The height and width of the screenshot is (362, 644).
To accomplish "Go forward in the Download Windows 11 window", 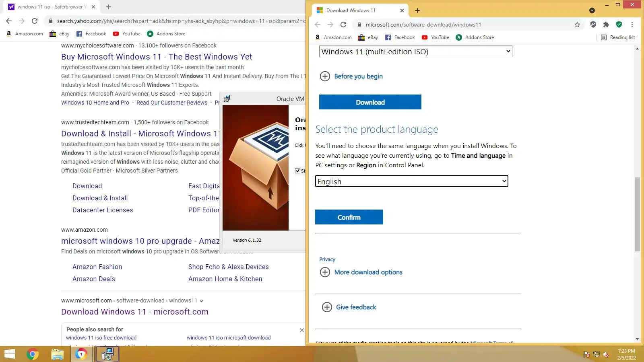I will [330, 25].
